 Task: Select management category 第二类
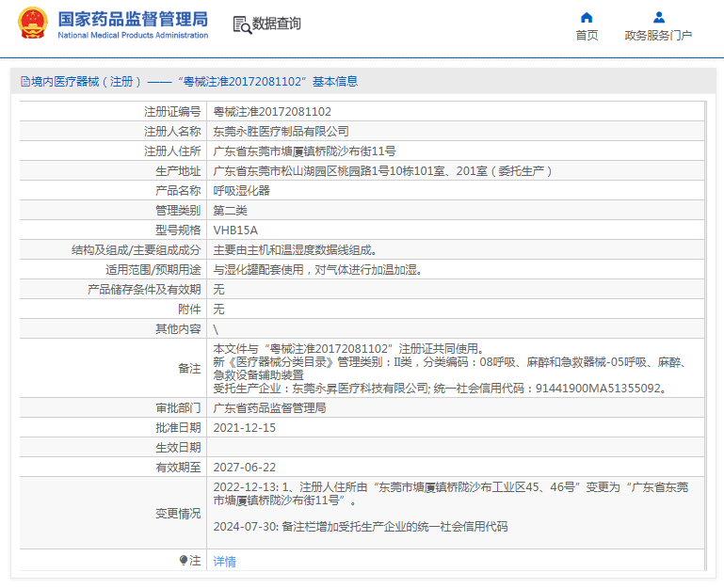click(230, 211)
